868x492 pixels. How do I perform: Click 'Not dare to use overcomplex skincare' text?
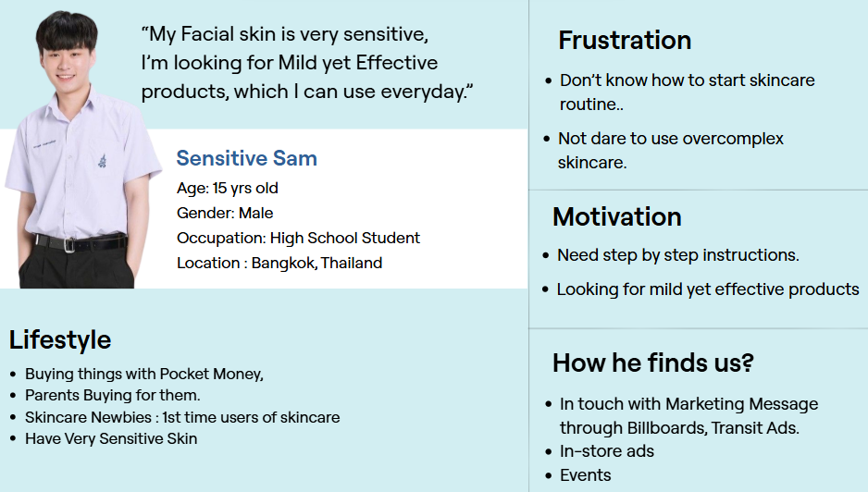(x=671, y=150)
